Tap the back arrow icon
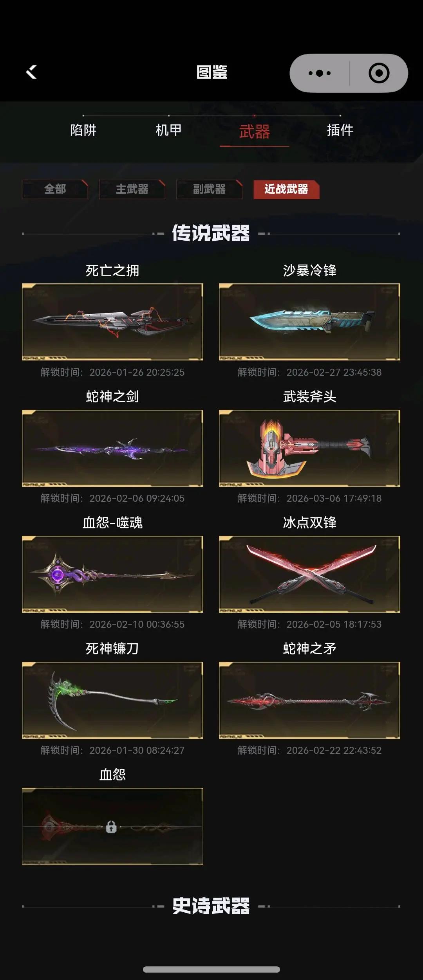 coord(31,72)
